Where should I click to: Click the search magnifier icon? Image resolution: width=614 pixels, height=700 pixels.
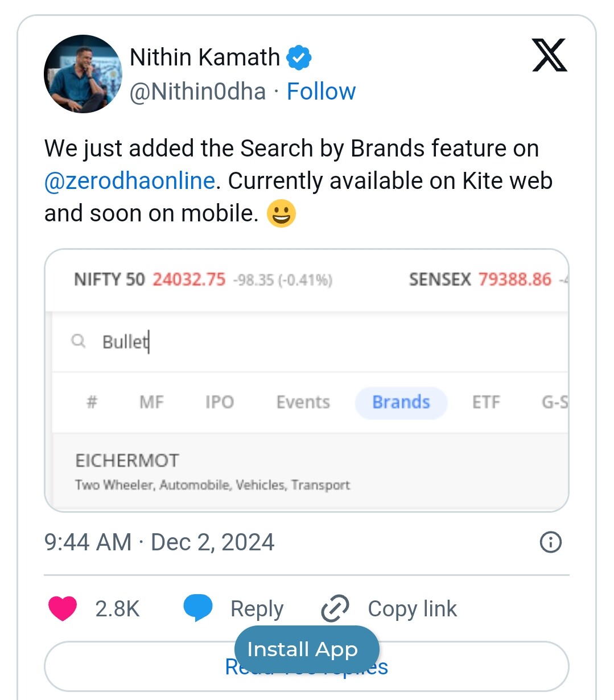pyautogui.click(x=79, y=341)
